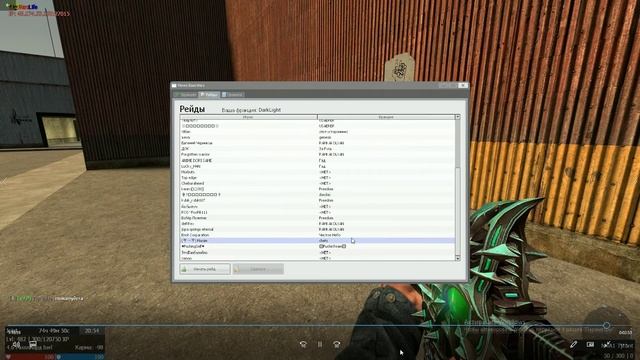Image resolution: width=640 pixels, height=360 pixels.
Task: Close the raids menu window
Action: (463, 85)
